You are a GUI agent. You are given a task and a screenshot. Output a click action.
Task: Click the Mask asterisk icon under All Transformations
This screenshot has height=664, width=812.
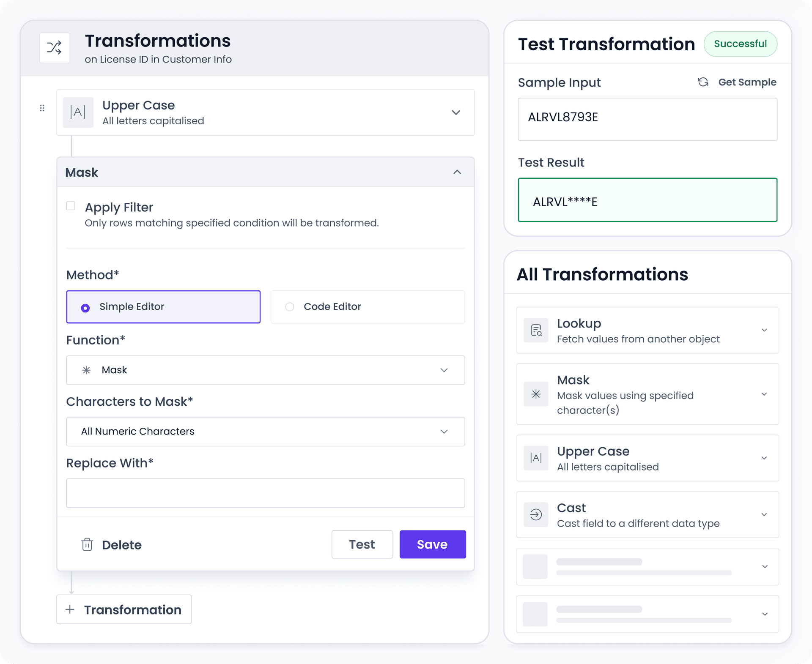pos(535,394)
